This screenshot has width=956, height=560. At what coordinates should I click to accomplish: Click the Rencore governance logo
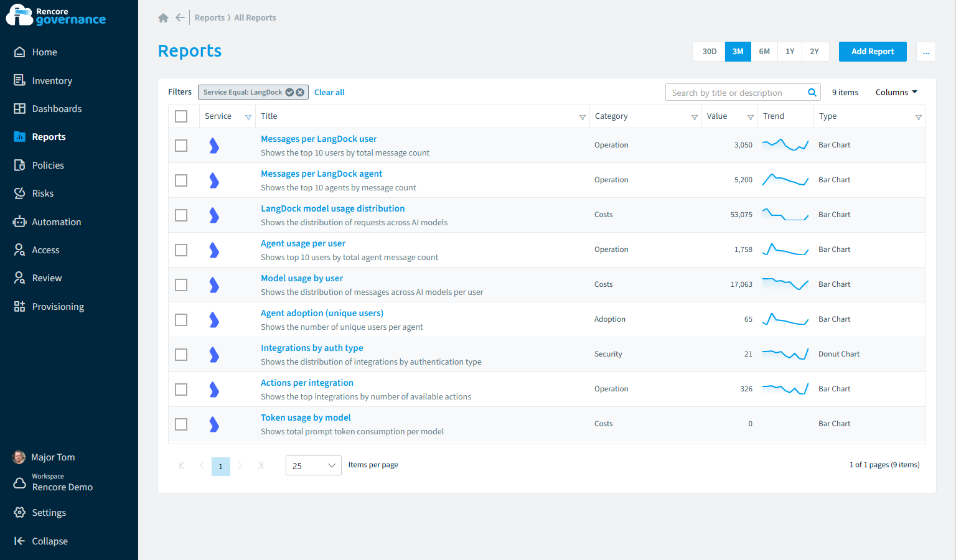click(x=56, y=16)
